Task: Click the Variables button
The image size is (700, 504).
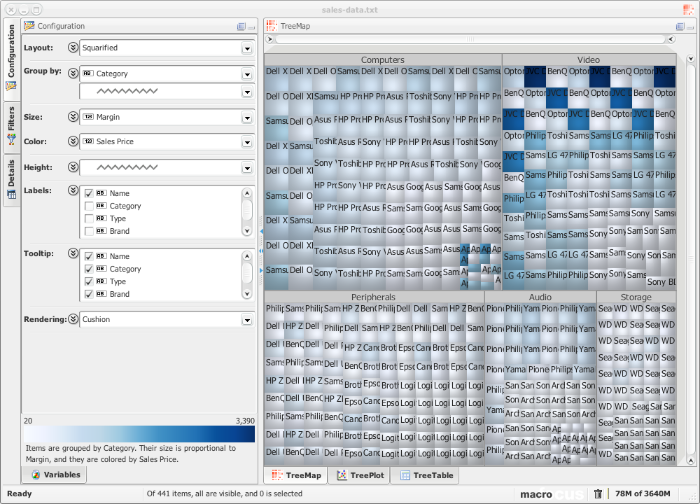Action: click(x=56, y=475)
